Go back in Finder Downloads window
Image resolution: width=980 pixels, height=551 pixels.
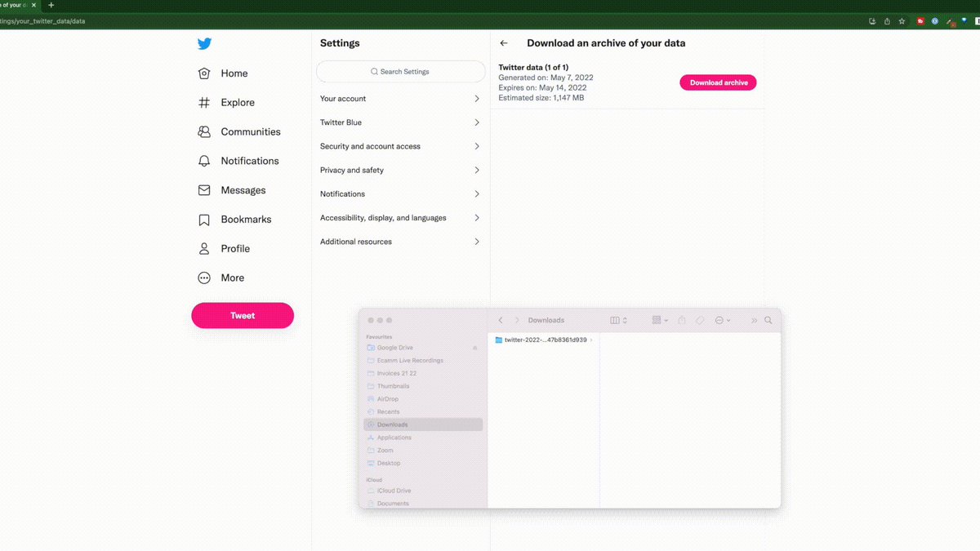point(501,321)
